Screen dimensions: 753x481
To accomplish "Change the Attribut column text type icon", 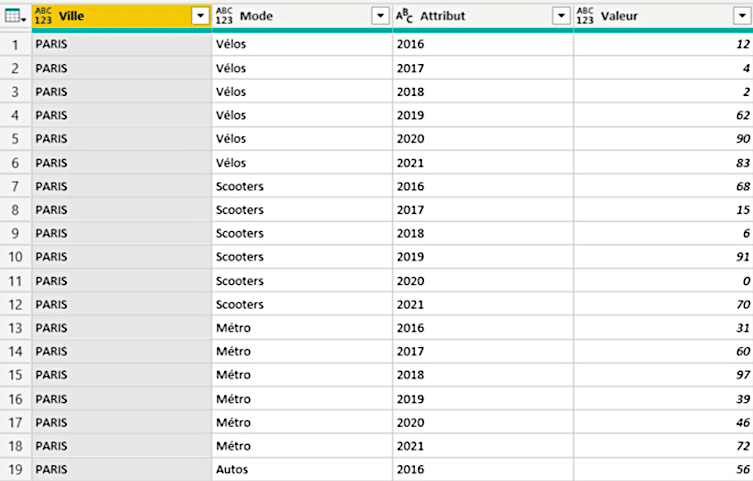I will [x=405, y=16].
